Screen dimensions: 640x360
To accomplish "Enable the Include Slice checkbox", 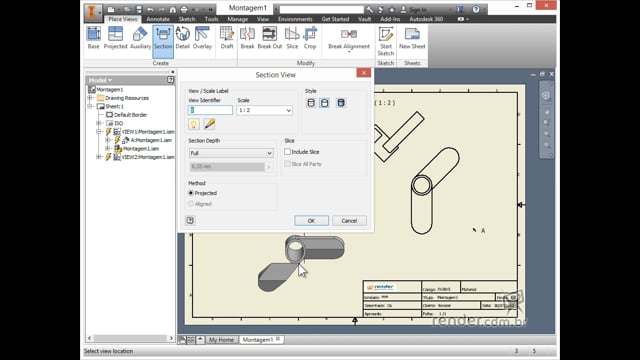I will (287, 152).
